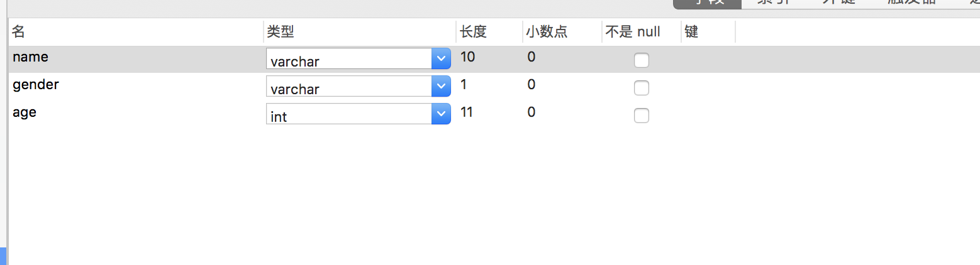The image size is (980, 265).
Task: Select the length value 11 for age
Action: pos(467,112)
